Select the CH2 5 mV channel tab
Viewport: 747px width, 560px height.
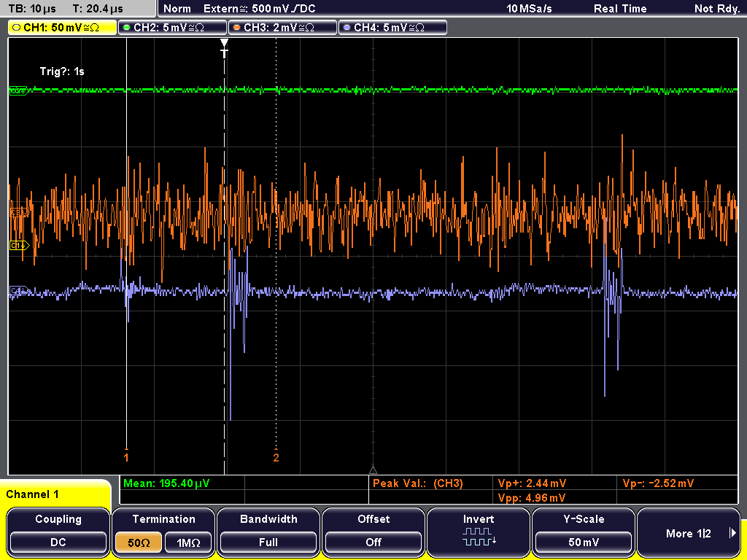point(172,28)
